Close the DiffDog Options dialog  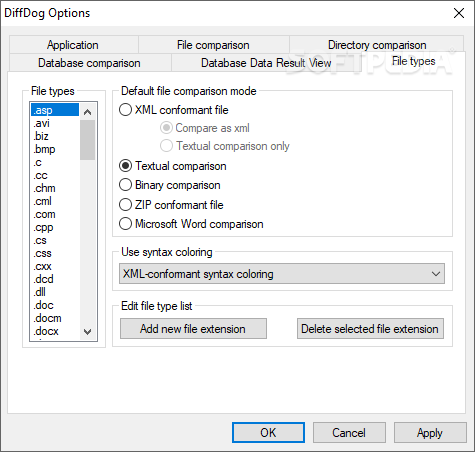click(x=459, y=13)
